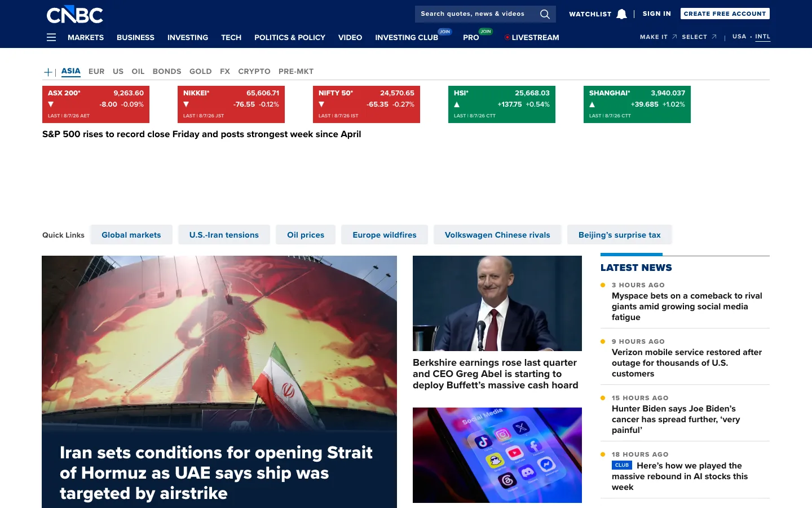Select the GOLD markets tab
This screenshot has width=812, height=508.
point(201,72)
